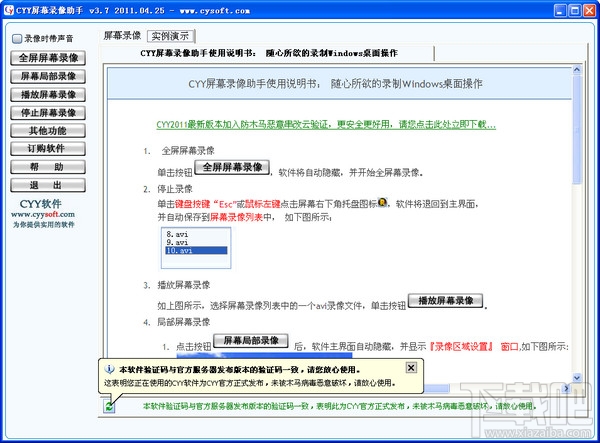Click the 全屏屏幕录像 button image in the instructions
The width and height of the screenshot is (600, 443).
[232, 168]
